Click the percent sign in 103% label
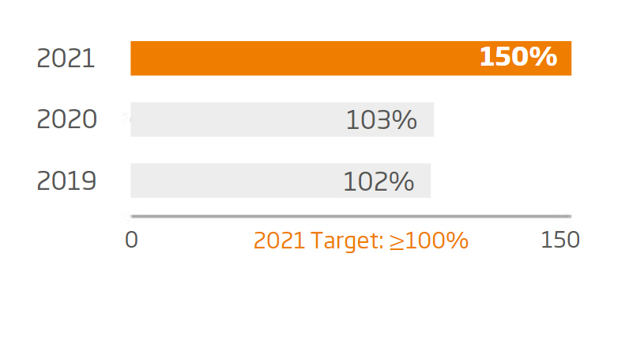The width and height of the screenshot is (644, 360). point(402,120)
